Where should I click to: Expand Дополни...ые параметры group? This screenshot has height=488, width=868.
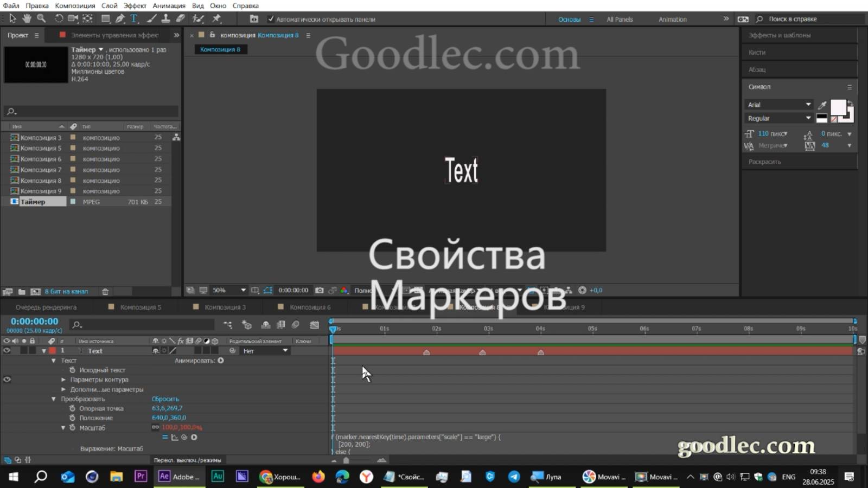point(63,389)
